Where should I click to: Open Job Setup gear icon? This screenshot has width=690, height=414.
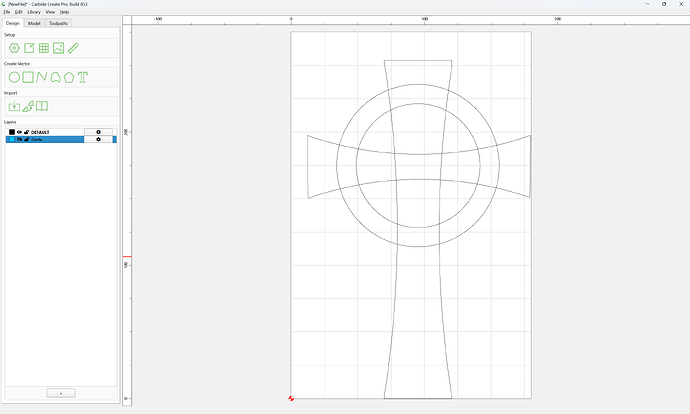point(14,48)
